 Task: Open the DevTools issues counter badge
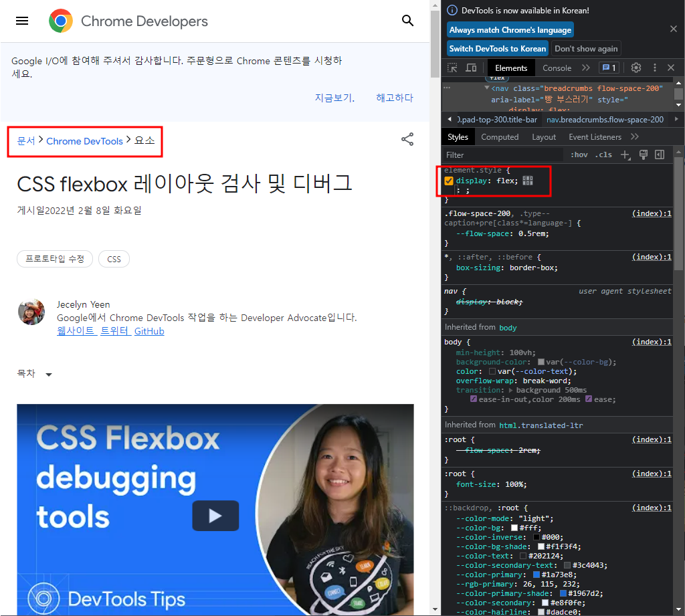point(609,68)
